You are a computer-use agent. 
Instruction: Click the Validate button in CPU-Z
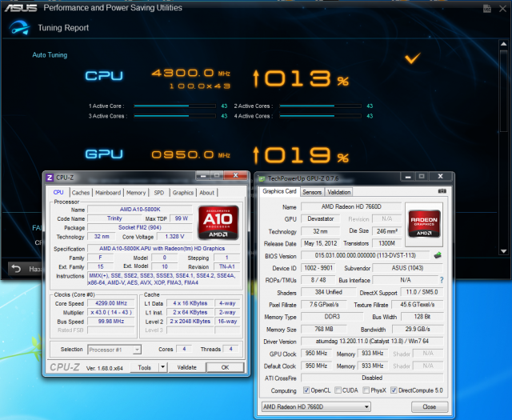[x=186, y=367]
